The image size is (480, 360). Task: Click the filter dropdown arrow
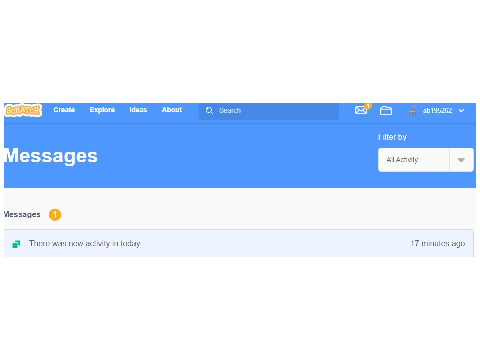[461, 160]
